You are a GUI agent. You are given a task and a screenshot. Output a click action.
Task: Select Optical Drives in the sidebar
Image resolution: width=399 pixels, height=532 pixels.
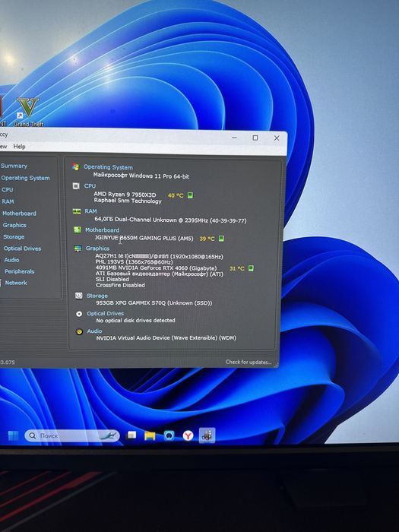22,249
